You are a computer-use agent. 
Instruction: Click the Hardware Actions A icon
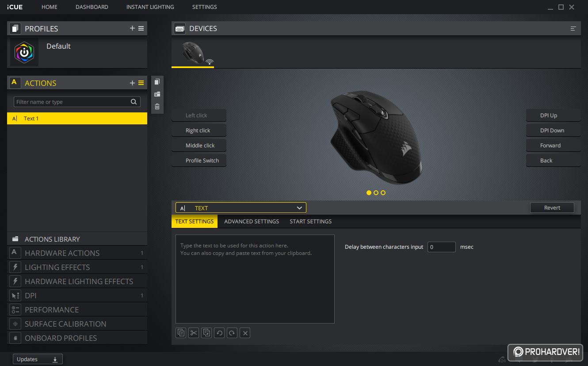pos(15,253)
